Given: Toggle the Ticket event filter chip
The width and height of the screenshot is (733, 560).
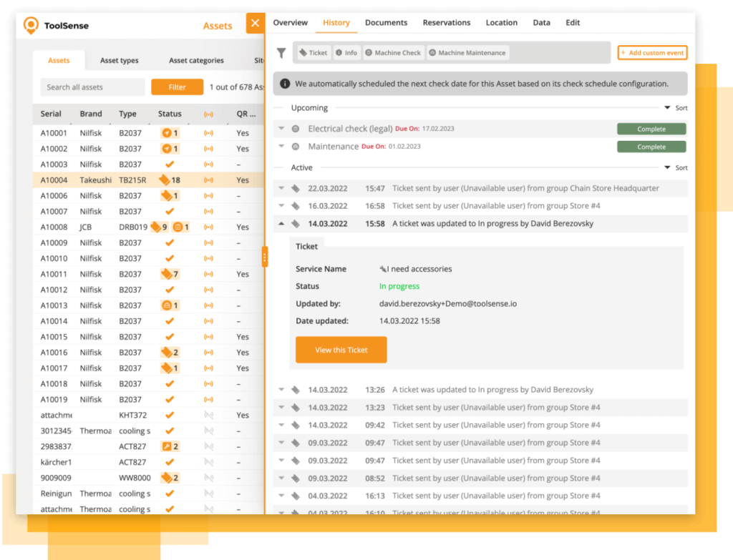Looking at the screenshot, I should (x=313, y=52).
